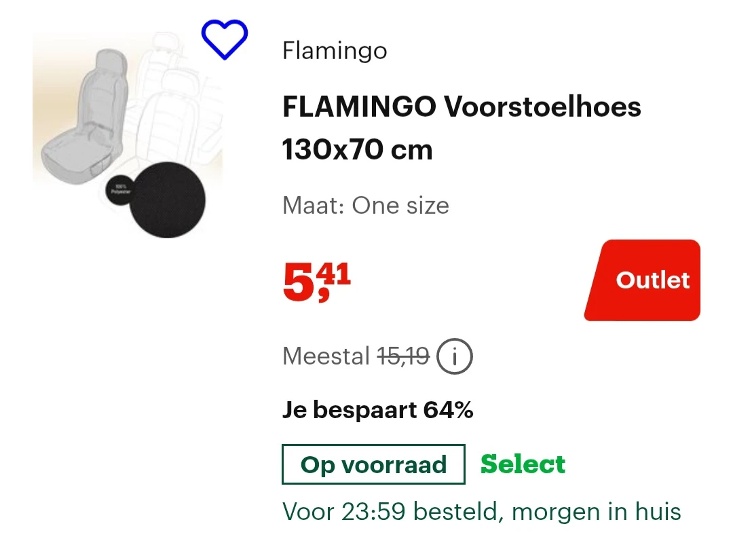Click the black fabric swatch circle
The height and width of the screenshot is (560, 733).
167,200
